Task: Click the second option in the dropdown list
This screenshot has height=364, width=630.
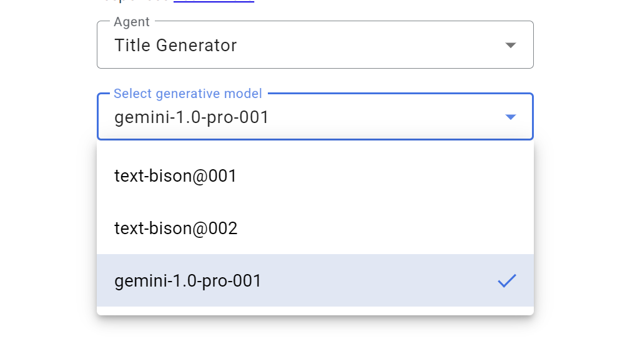Action: coord(175,228)
